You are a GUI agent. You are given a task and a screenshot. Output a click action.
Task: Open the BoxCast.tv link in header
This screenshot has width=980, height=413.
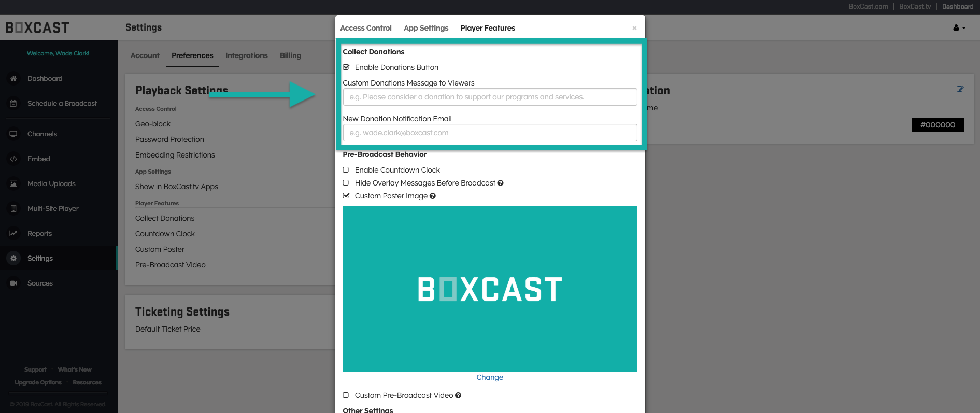915,7
